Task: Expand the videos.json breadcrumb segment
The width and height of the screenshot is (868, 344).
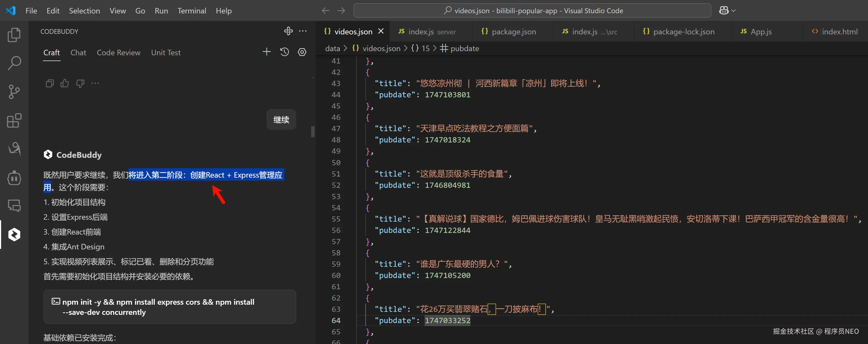Action: (x=381, y=48)
